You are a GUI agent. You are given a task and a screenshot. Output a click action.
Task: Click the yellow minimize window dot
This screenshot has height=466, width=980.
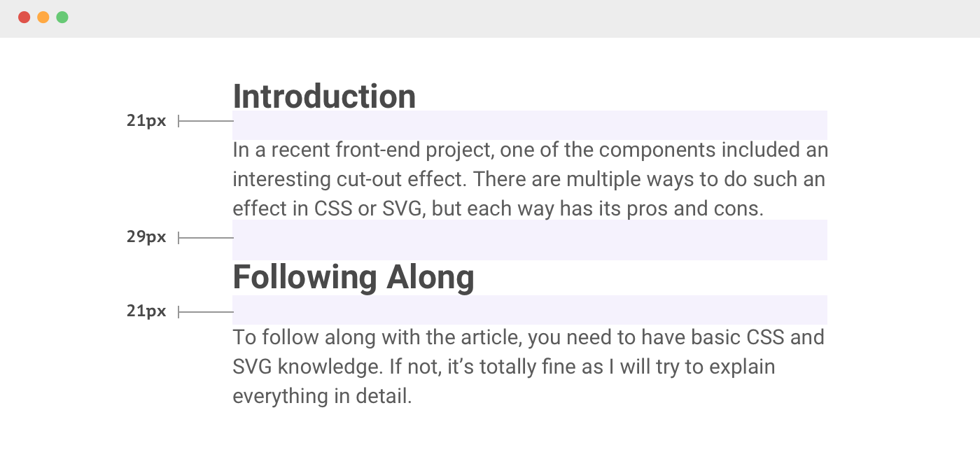pyautogui.click(x=43, y=17)
